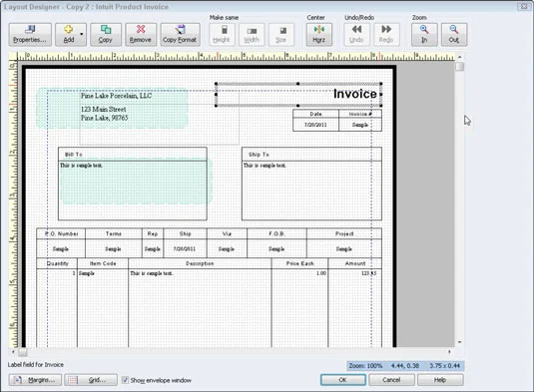Copy the selected field

[x=106, y=34]
